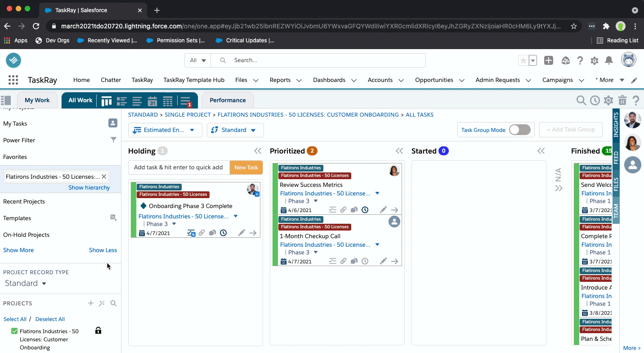Image resolution: width=644 pixels, height=353 pixels.
Task: Click the quick add task input field
Action: pos(179,167)
